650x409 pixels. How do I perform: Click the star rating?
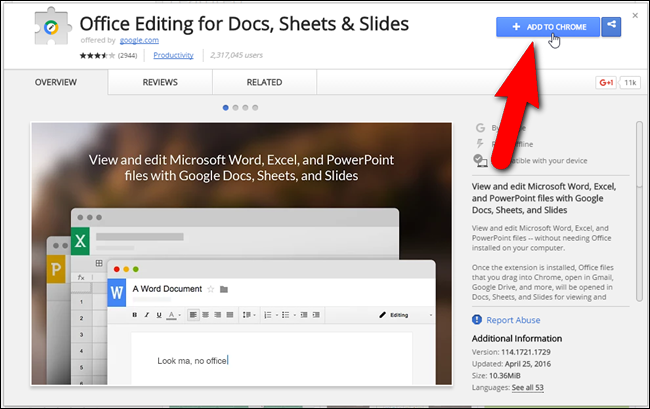97,55
